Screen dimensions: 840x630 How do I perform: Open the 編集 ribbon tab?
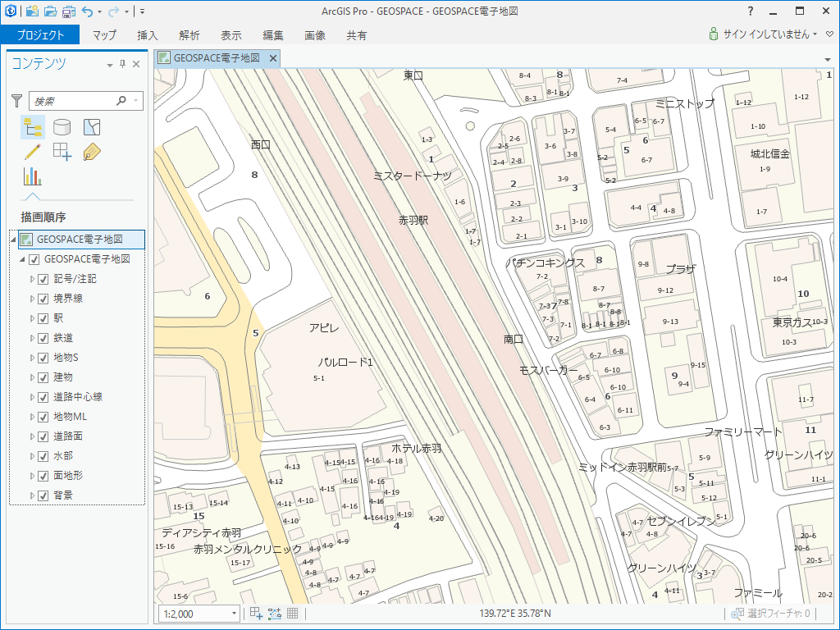pyautogui.click(x=272, y=34)
